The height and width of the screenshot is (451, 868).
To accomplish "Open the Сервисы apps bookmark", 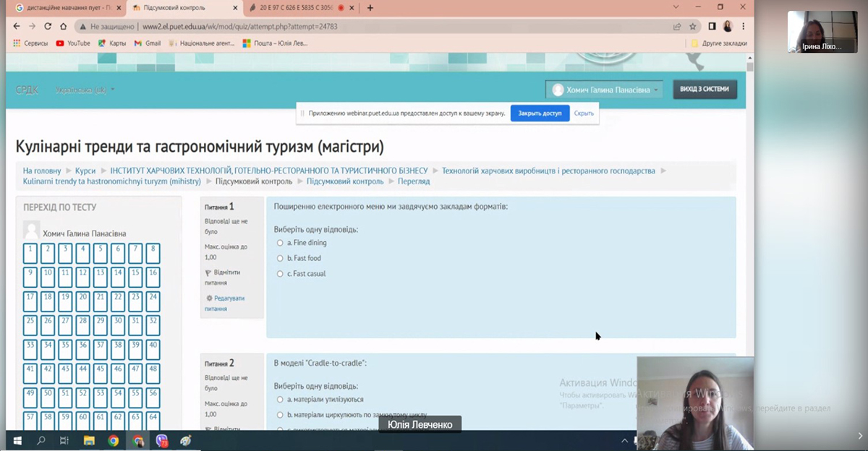I will [30, 43].
